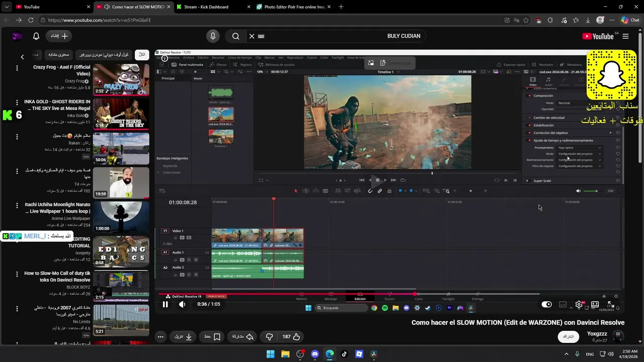644x362 pixels.
Task: Open the browser profile avatar
Action: pyautogui.click(x=600, y=20)
